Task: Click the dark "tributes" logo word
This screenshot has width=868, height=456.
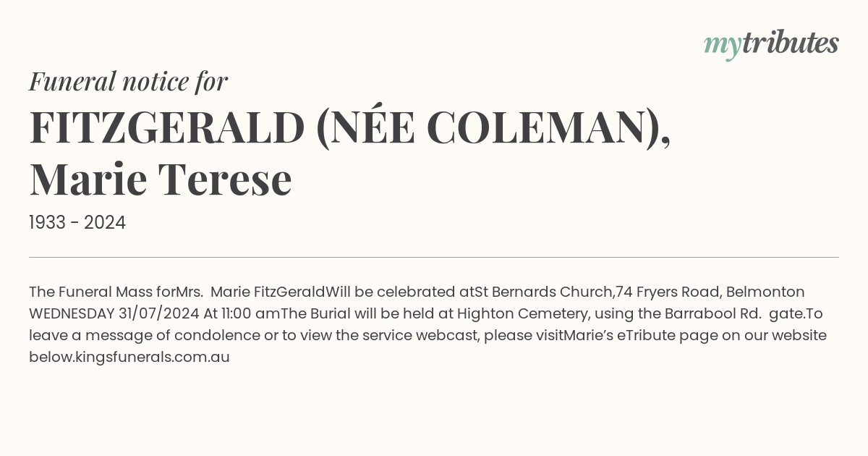Action: click(791, 43)
